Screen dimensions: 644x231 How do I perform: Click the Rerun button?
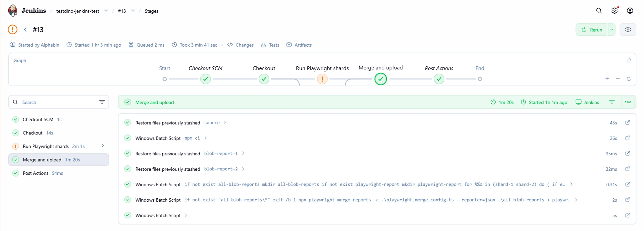[591, 30]
